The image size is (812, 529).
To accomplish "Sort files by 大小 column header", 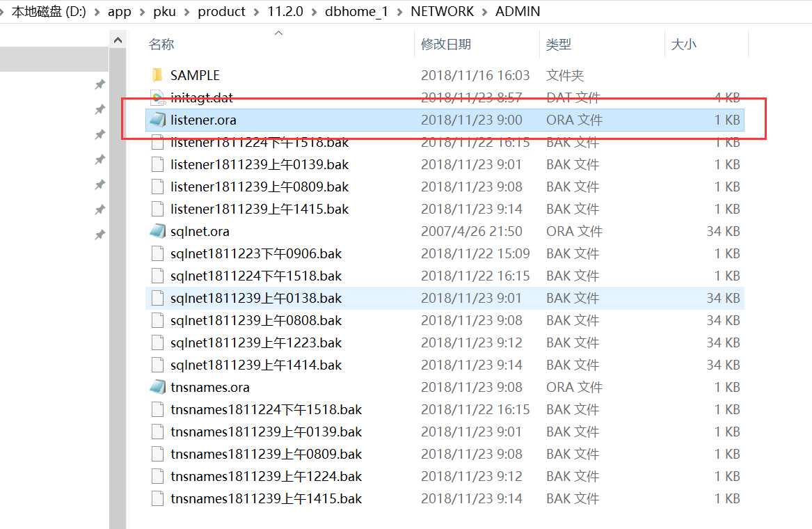I will click(x=683, y=45).
